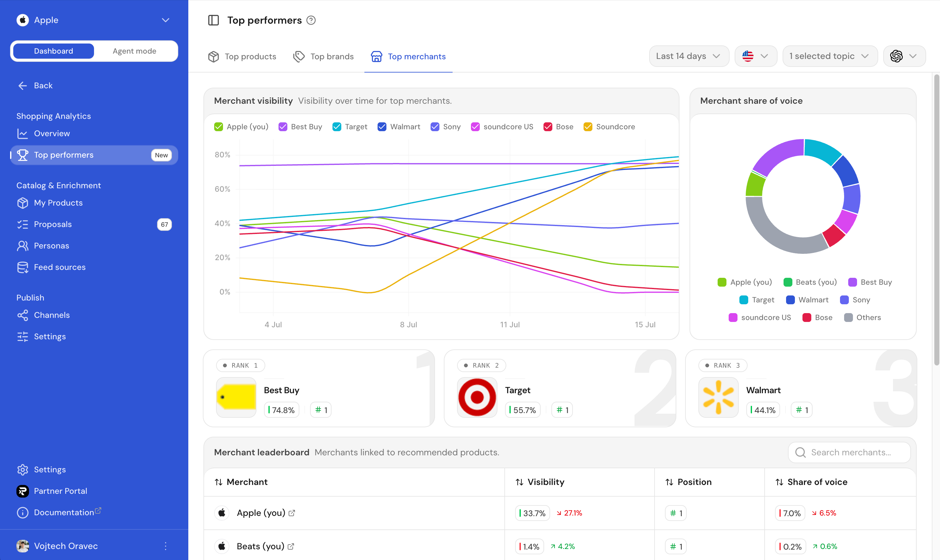Click the Proposals 67 count badge
Viewport: 940px width, 560px height.
pyautogui.click(x=164, y=225)
